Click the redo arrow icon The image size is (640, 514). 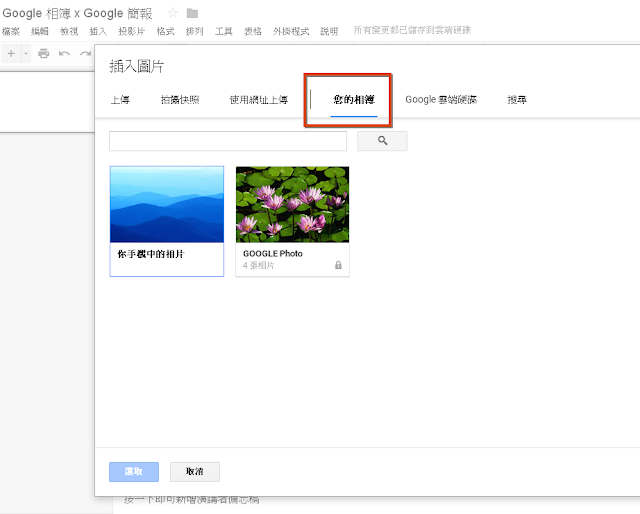pyautogui.click(x=85, y=53)
